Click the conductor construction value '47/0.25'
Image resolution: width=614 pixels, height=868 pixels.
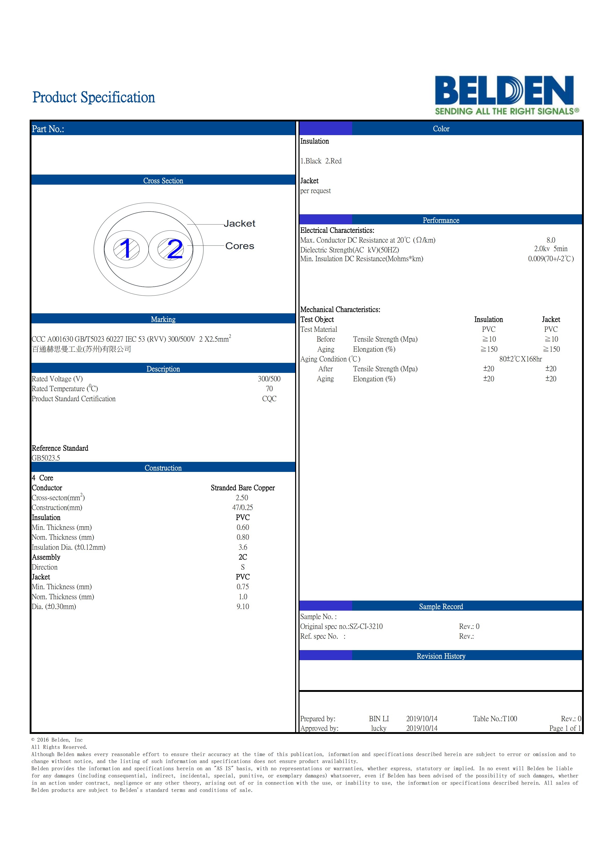243,508
